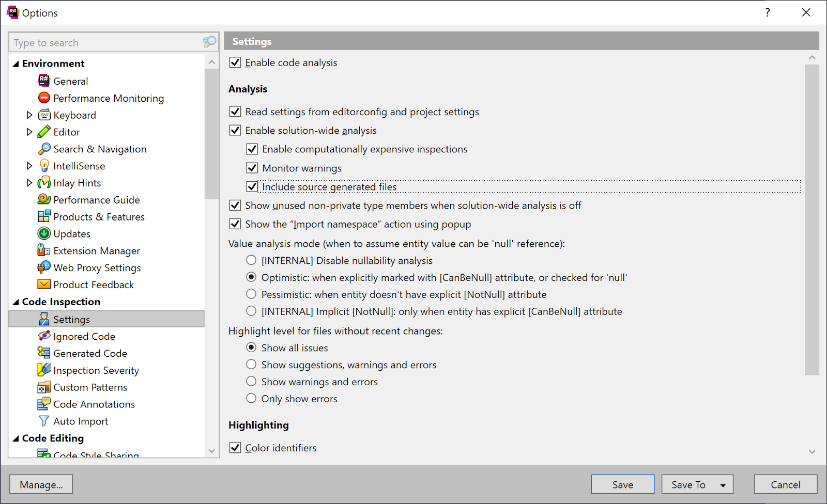
Task: Select the Inspection Severity icon
Action: [44, 370]
